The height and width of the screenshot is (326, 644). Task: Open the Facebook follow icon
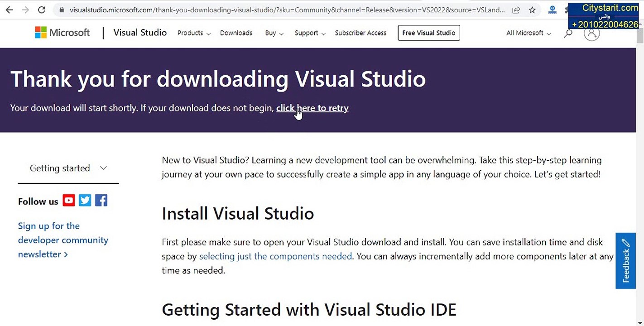coord(101,200)
